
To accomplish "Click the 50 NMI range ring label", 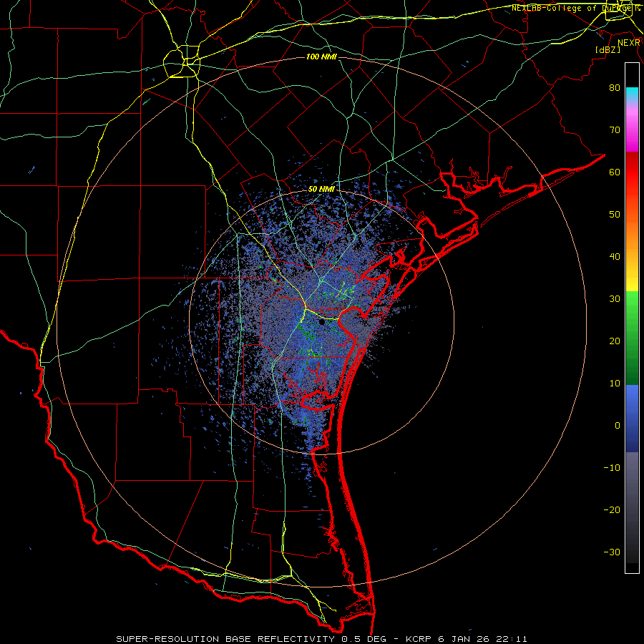I will click(x=321, y=190).
